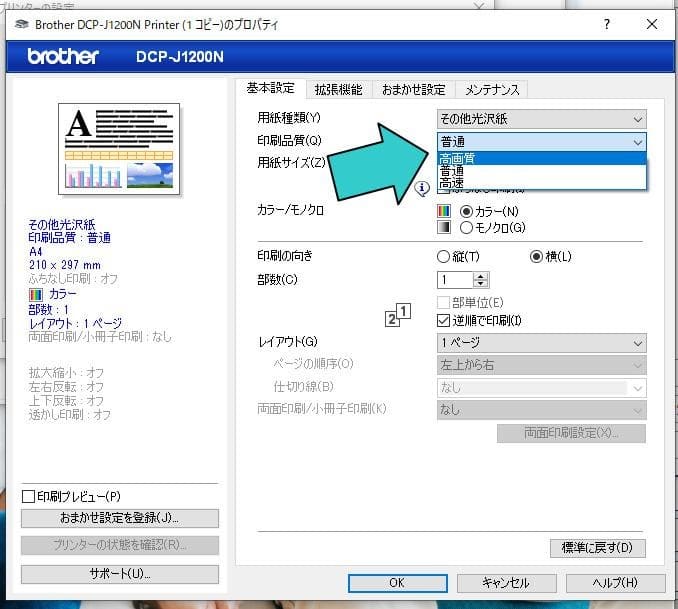This screenshot has width=678, height=609.
Task: Increase copies with the up spinner arrow
Action: point(481,276)
